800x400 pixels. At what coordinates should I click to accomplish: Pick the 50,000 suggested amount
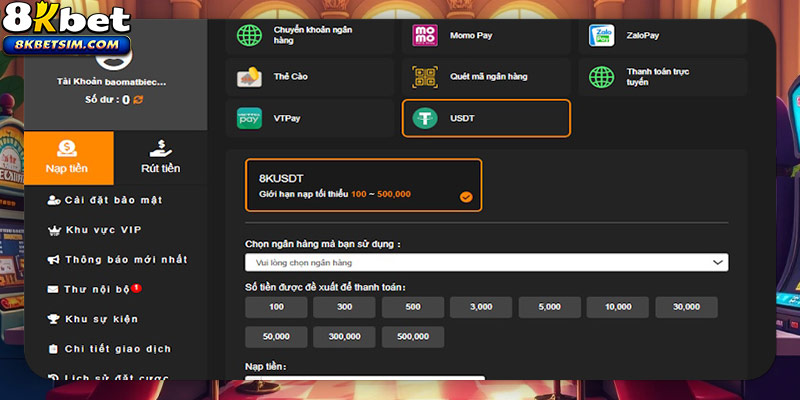pyautogui.click(x=276, y=337)
